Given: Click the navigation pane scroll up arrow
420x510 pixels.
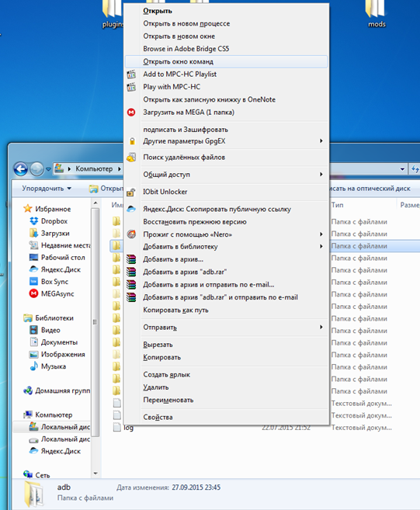Looking at the screenshot, I should coord(95,203).
